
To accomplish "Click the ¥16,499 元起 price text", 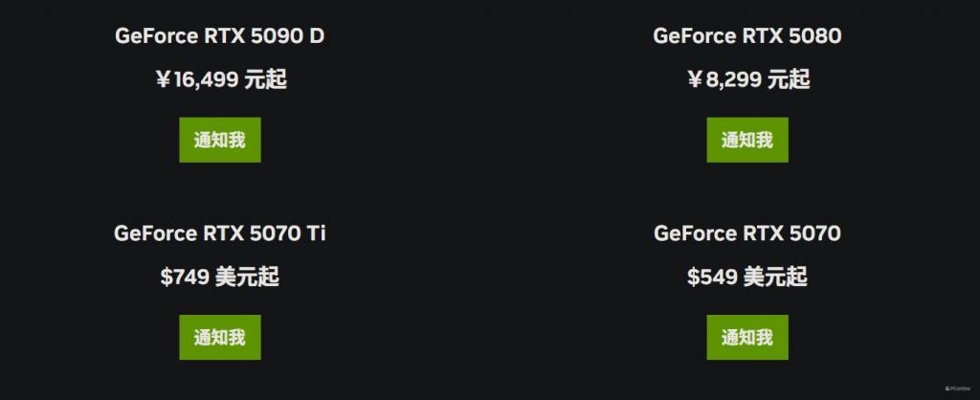I will pyautogui.click(x=221, y=80).
